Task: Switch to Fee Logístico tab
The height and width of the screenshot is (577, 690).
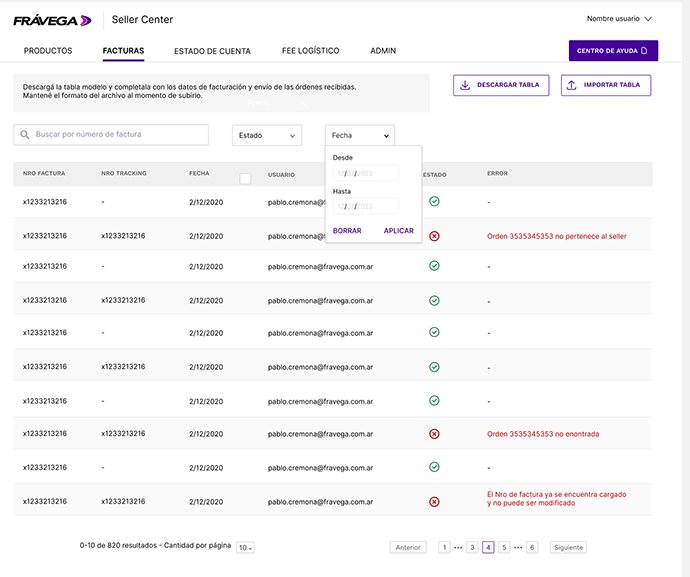Action: (310, 51)
